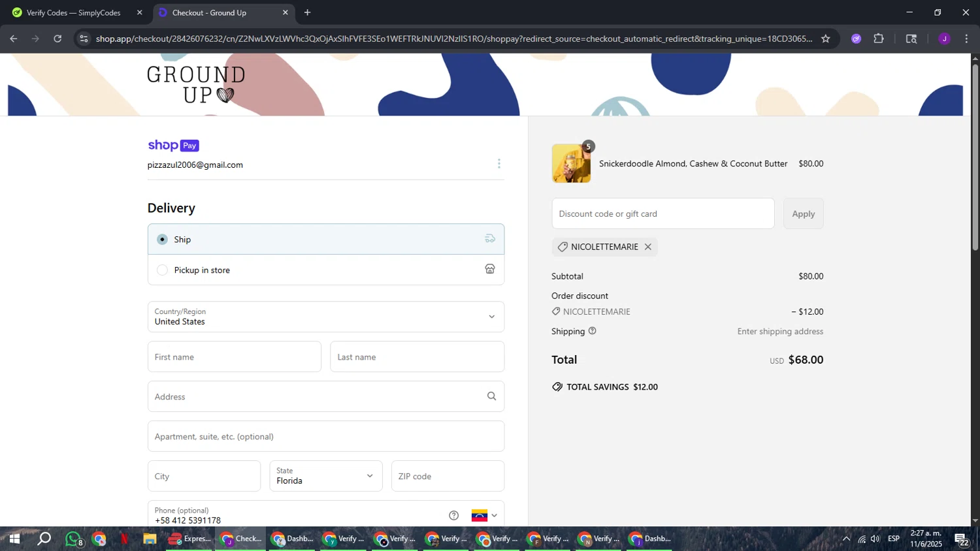Click the Snickerdoodle butter product thumbnail
980x551 pixels.
coord(571,163)
